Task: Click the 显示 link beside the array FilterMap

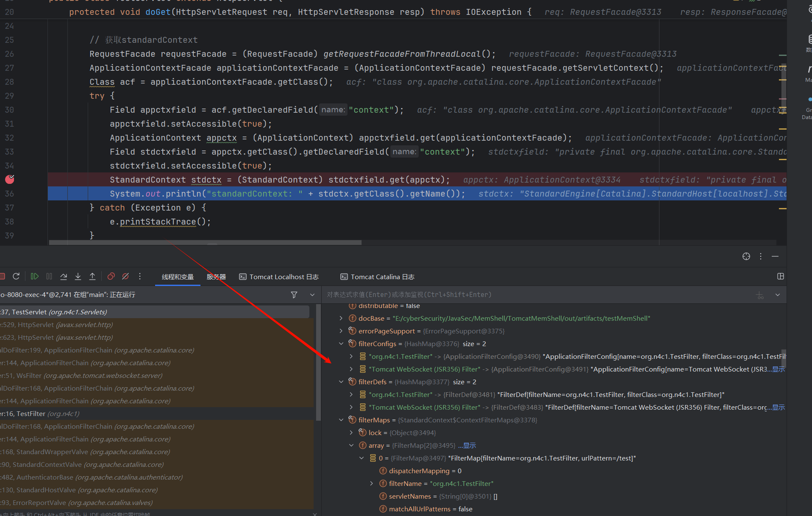Action: coord(469,446)
